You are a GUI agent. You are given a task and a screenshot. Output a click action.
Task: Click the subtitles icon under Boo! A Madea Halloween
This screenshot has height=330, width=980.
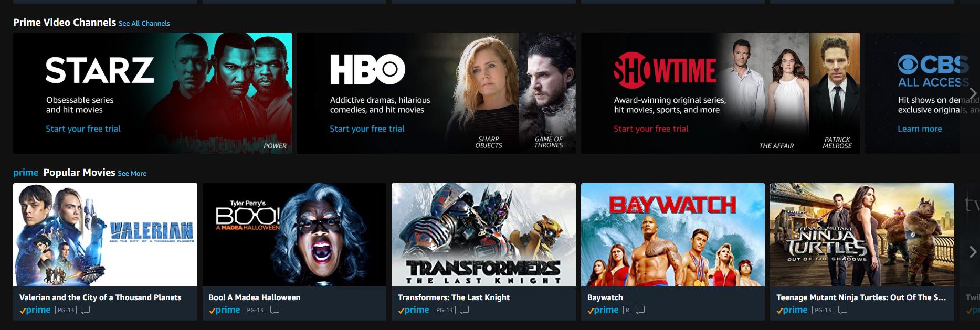click(275, 310)
